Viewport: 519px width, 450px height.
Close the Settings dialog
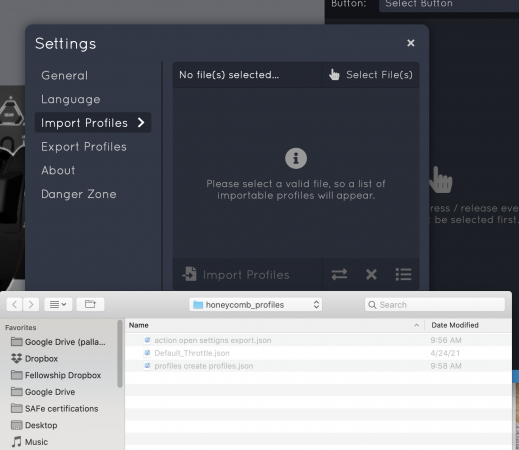point(411,43)
